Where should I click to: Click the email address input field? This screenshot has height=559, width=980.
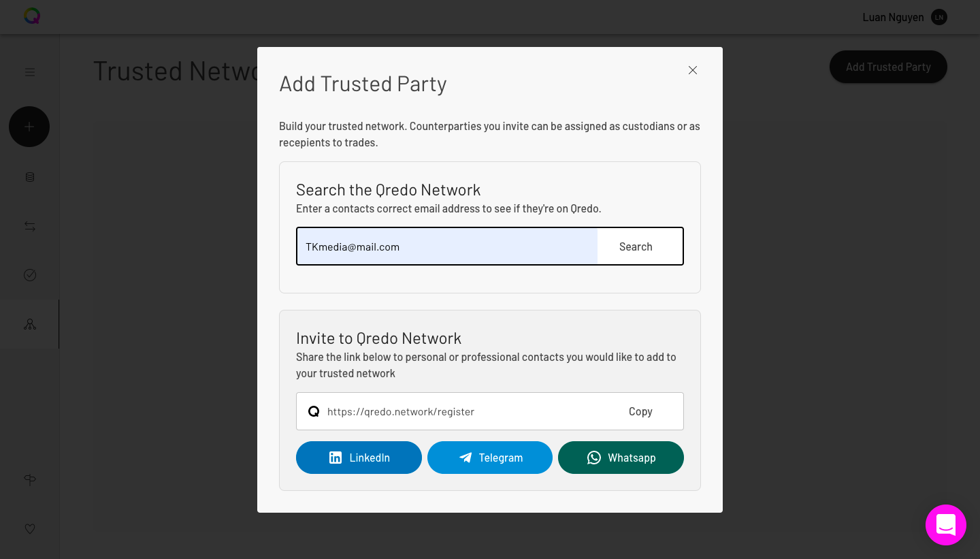pyautogui.click(x=447, y=246)
